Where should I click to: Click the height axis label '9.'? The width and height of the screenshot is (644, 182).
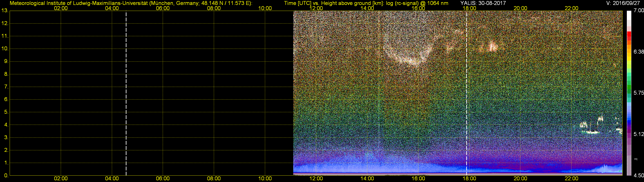click(6, 61)
